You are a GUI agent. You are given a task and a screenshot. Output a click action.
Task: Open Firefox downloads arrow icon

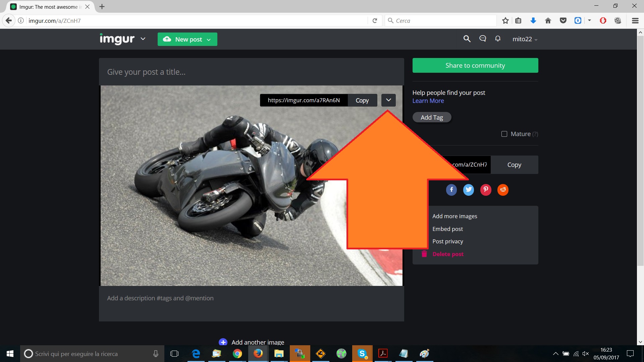coord(533,20)
